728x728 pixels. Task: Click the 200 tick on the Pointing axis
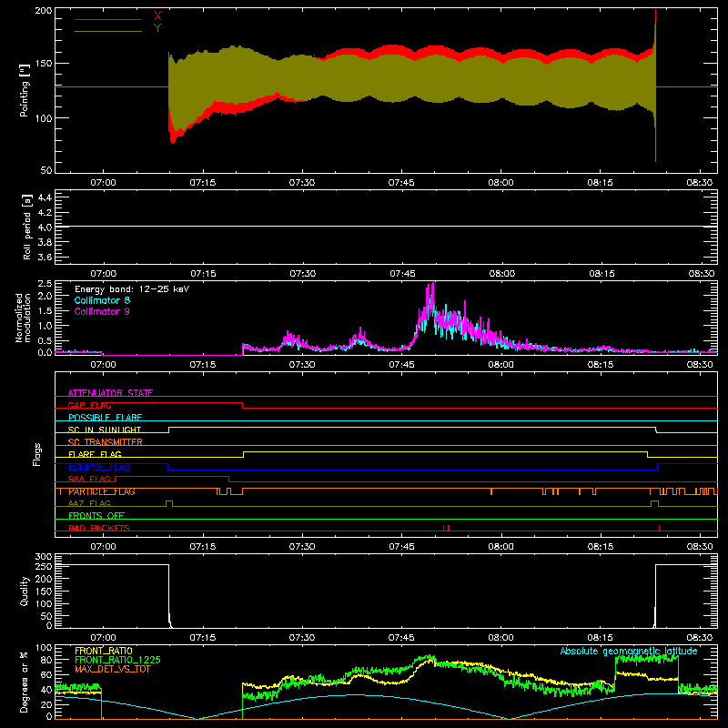(44, 11)
